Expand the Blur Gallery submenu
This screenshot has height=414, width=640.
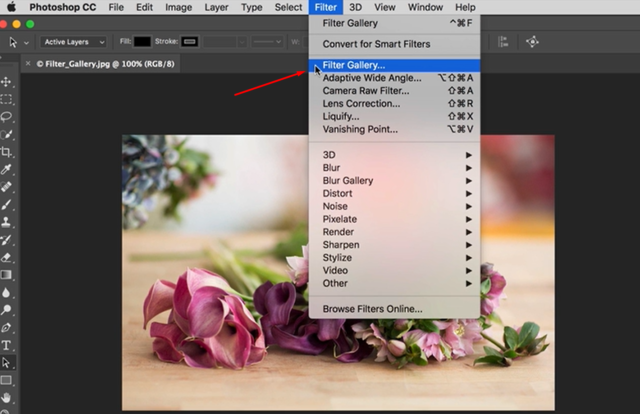coord(394,180)
